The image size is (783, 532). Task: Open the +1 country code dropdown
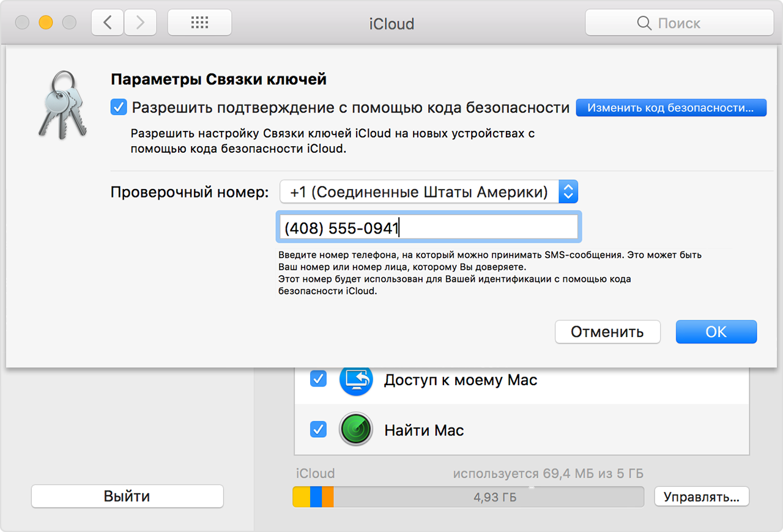click(x=429, y=192)
